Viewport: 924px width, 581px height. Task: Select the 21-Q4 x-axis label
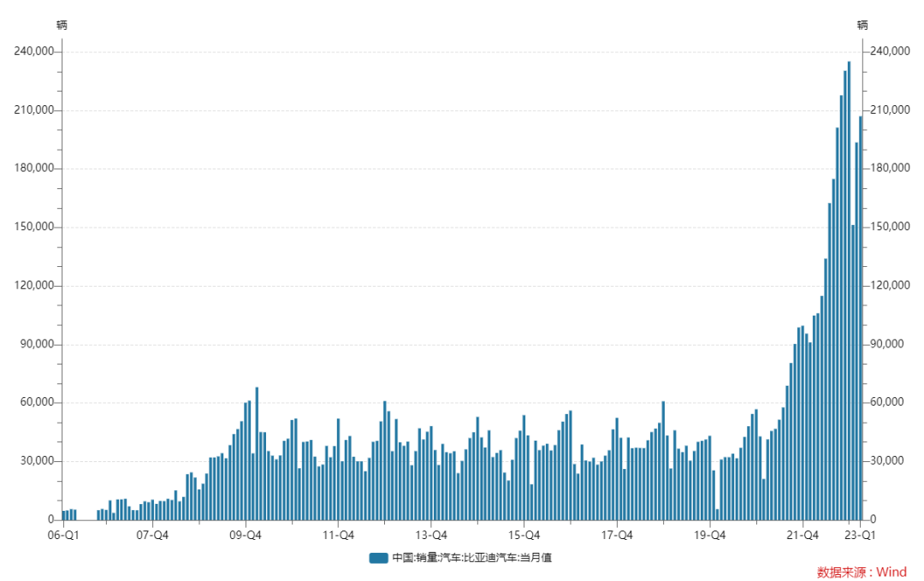pos(803,535)
